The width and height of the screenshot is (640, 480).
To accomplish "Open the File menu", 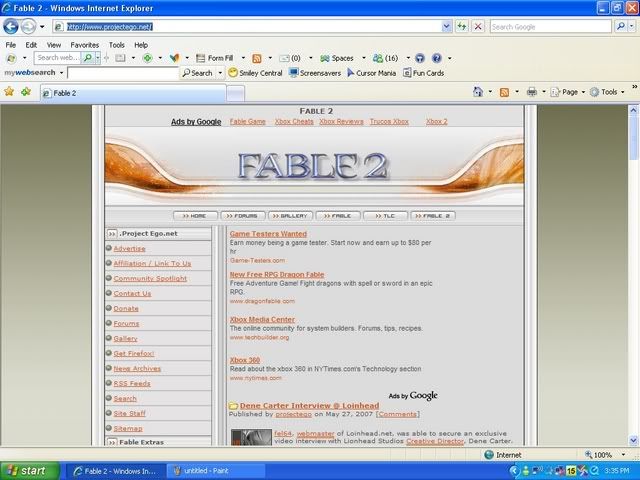I will click(x=11, y=45).
